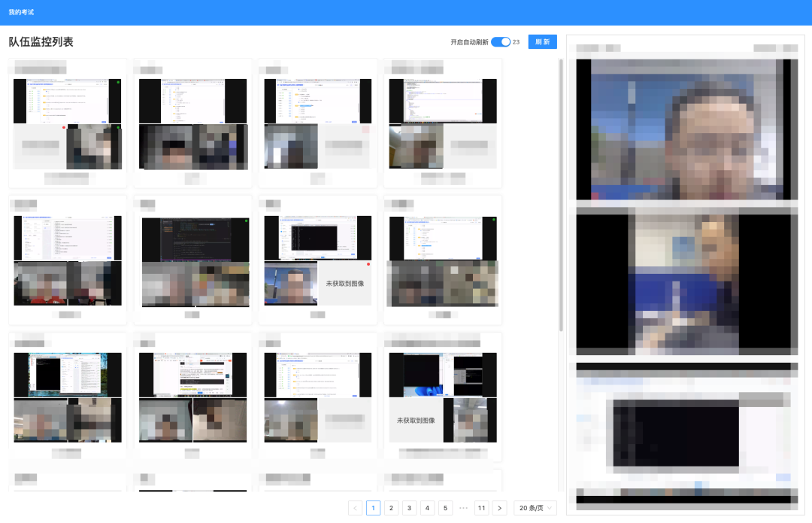Image resolution: width=812 pixels, height=523 pixels.
Task: Go to page 2 of the list
Action: tap(391, 508)
